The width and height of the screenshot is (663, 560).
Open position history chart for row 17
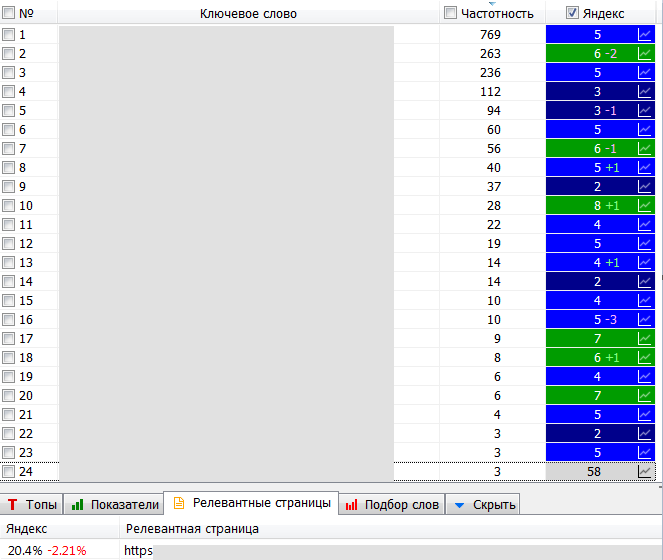click(x=644, y=339)
